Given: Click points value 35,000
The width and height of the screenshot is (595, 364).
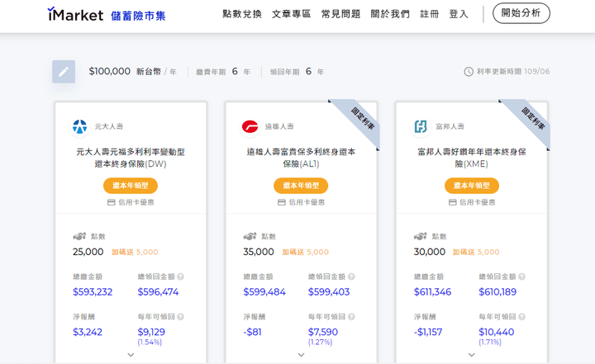Looking at the screenshot, I should (259, 252).
